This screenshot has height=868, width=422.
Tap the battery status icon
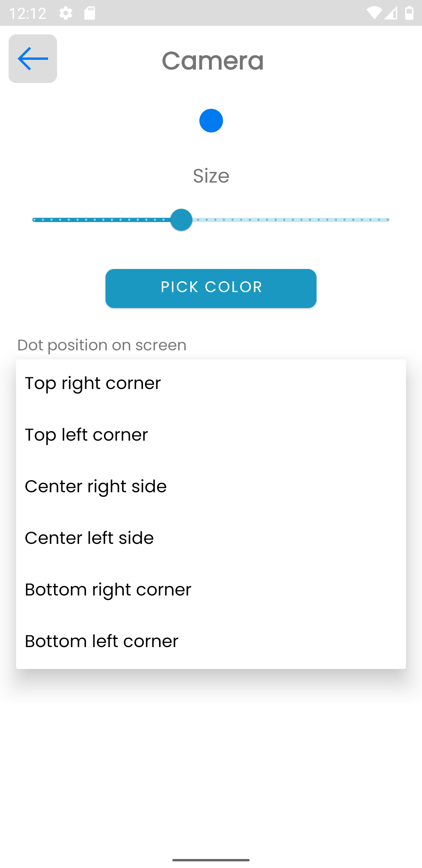coord(409,13)
